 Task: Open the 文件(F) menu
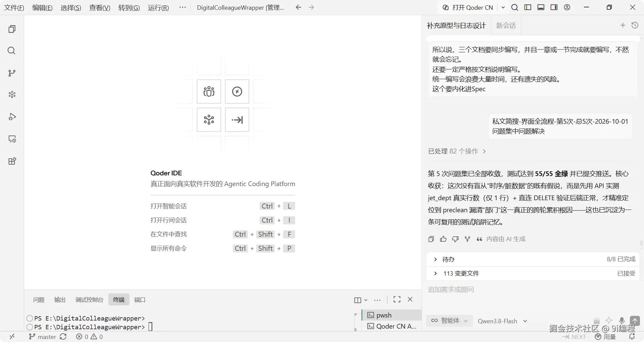point(14,7)
